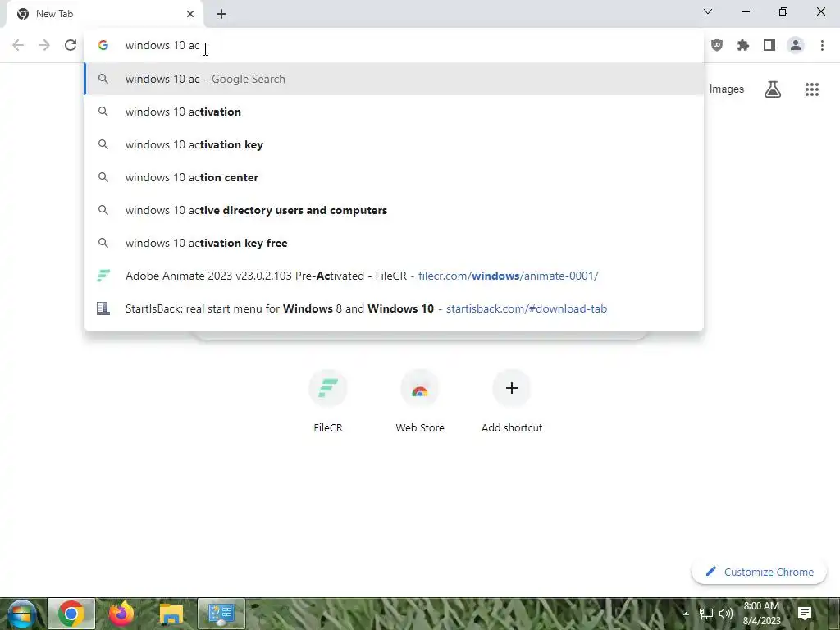Toggle the side panel icon
This screenshot has height=630, width=840.
click(x=769, y=45)
